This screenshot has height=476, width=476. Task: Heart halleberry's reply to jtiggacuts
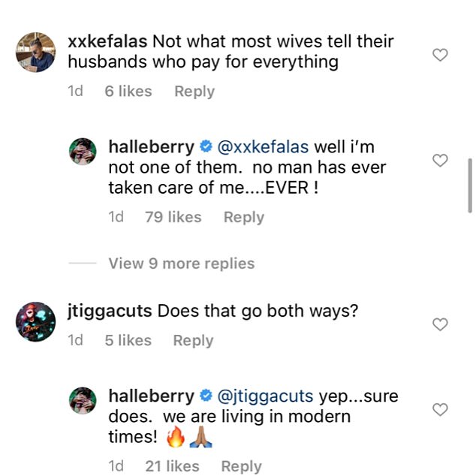coord(441,409)
